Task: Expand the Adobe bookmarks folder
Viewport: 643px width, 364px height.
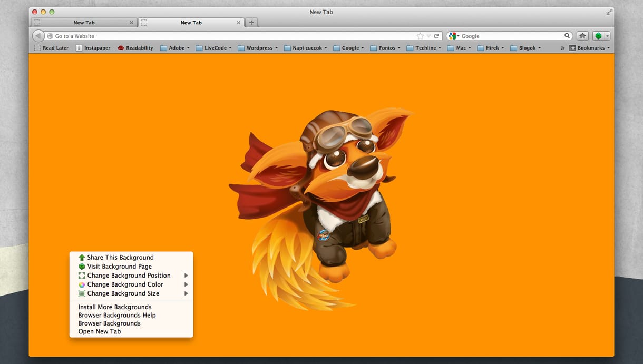Action: (x=175, y=48)
